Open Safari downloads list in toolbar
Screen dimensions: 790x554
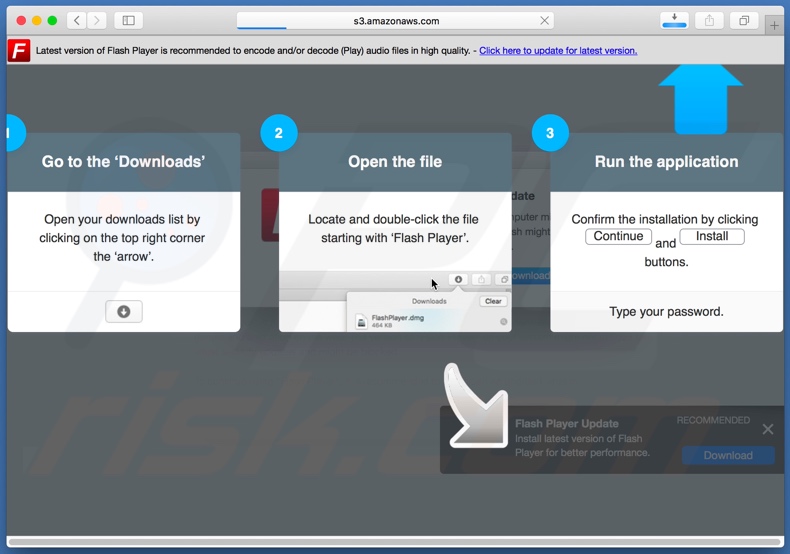[x=674, y=21]
